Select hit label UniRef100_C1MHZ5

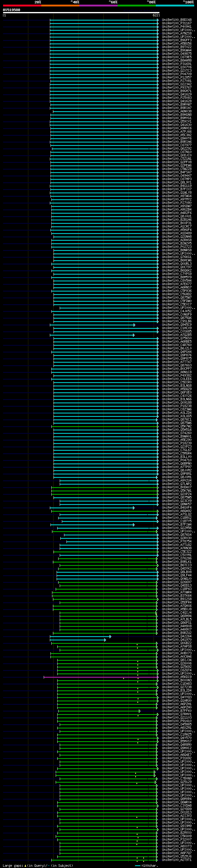[x=177, y=734]
